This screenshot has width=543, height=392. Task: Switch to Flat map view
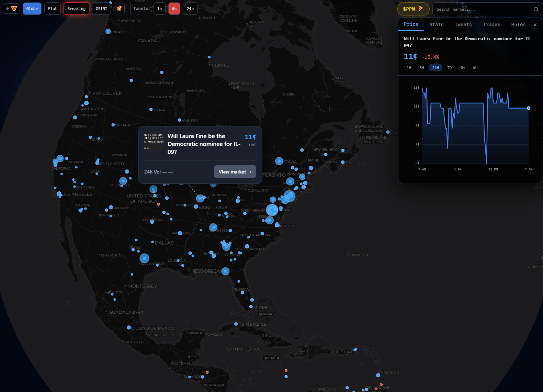(x=53, y=9)
